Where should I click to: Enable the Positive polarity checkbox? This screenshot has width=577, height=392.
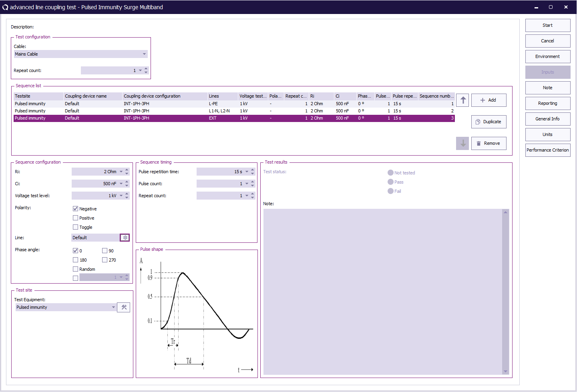click(76, 218)
